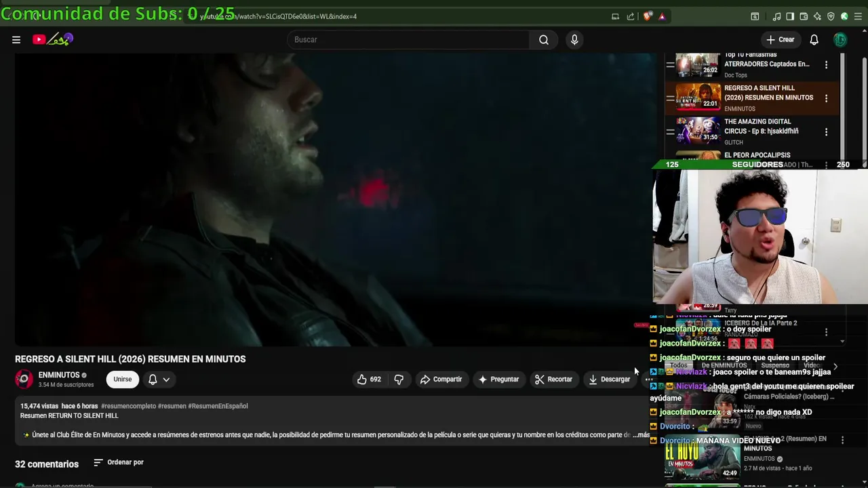868x488 pixels.
Task: Open YouTube notifications bell
Action: pos(814,39)
